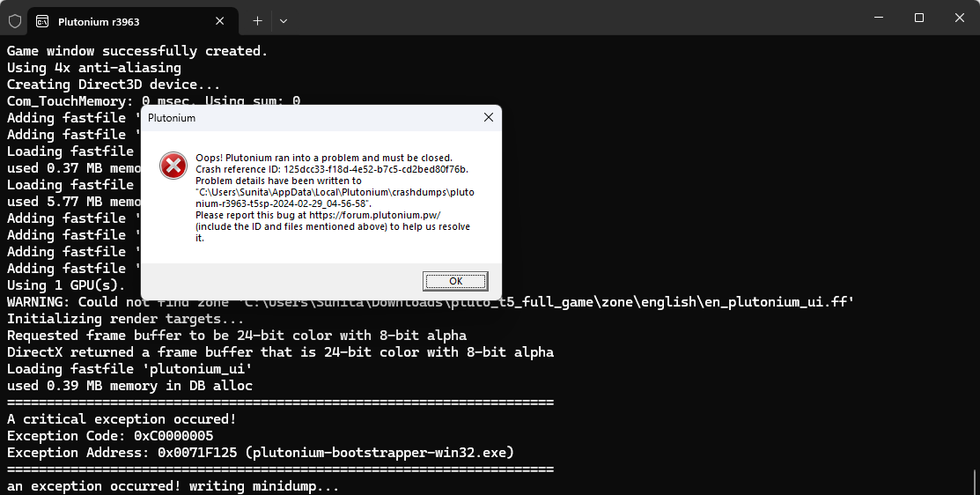Click 'used 0.39 MB memory in DB alloc' line
Image resolution: width=980 pixels, height=495 pixels.
pos(130,386)
